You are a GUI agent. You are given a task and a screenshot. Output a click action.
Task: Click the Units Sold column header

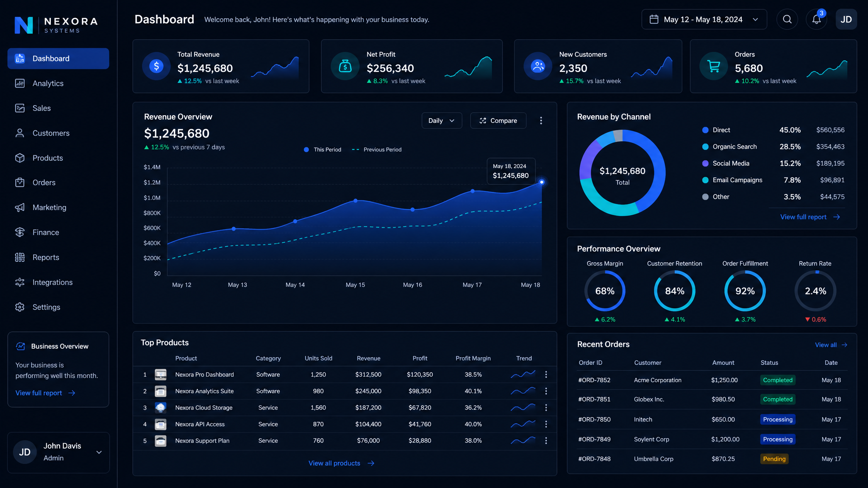point(318,358)
